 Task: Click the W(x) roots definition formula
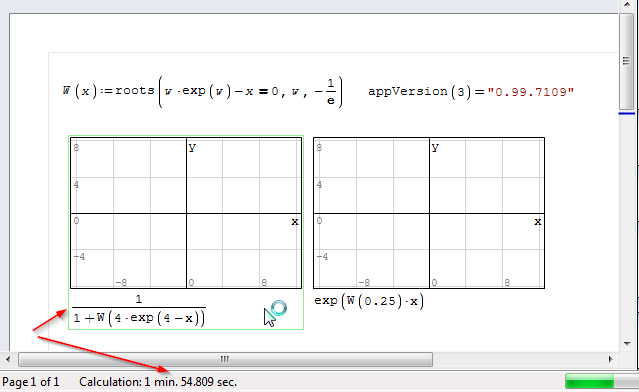coord(203,91)
